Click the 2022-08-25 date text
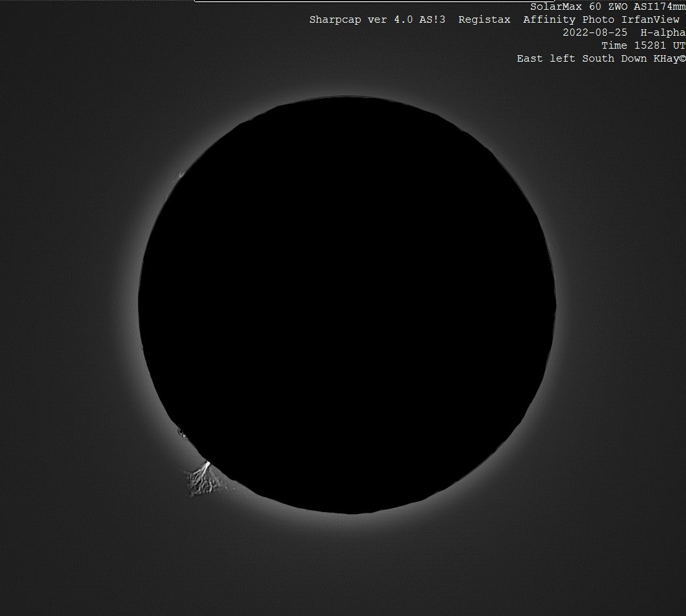 pyautogui.click(x=595, y=32)
